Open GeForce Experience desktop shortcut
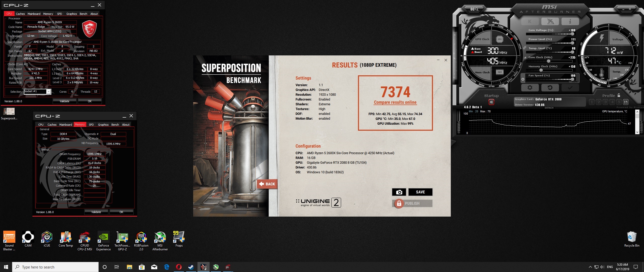This screenshot has height=272, width=644. pyautogui.click(x=103, y=241)
